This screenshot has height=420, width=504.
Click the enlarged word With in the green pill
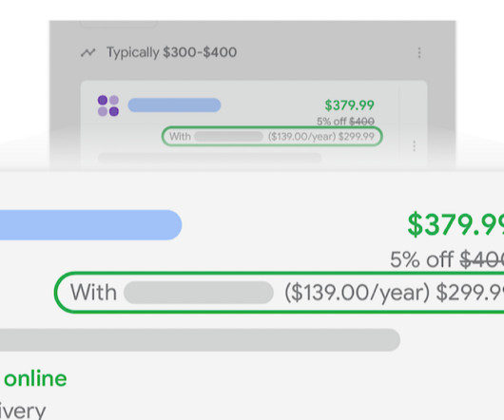tap(93, 293)
